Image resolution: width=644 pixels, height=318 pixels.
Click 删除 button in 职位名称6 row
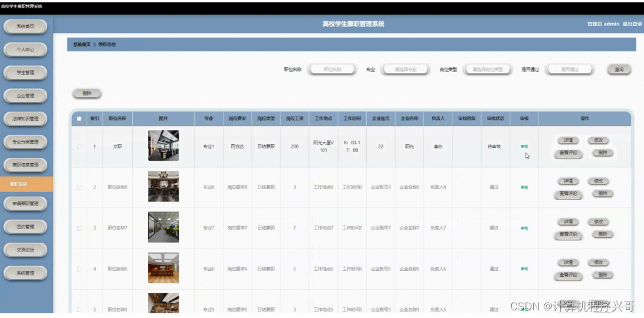(603, 275)
